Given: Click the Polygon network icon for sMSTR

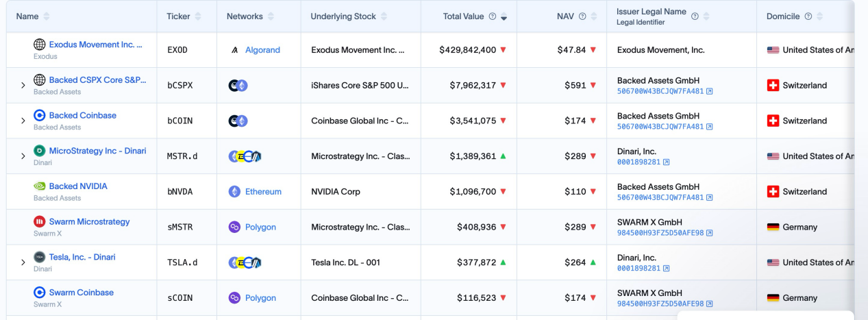Looking at the screenshot, I should point(234,227).
